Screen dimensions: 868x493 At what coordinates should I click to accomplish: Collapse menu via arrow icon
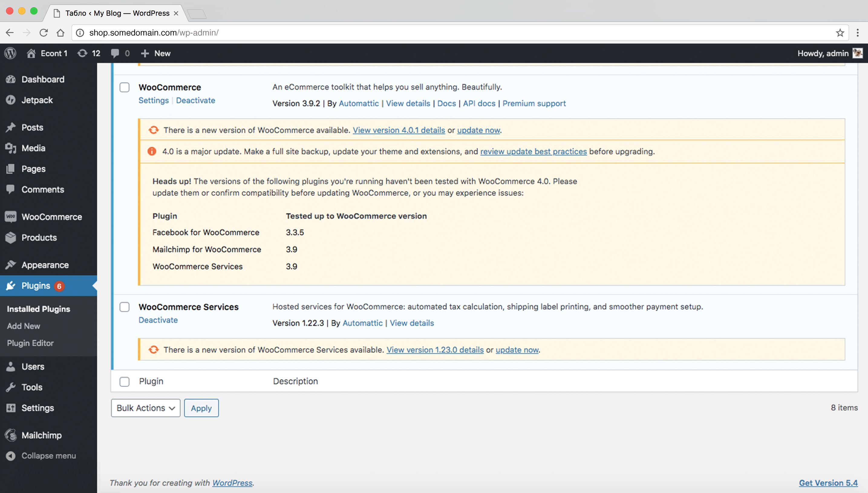pyautogui.click(x=11, y=456)
